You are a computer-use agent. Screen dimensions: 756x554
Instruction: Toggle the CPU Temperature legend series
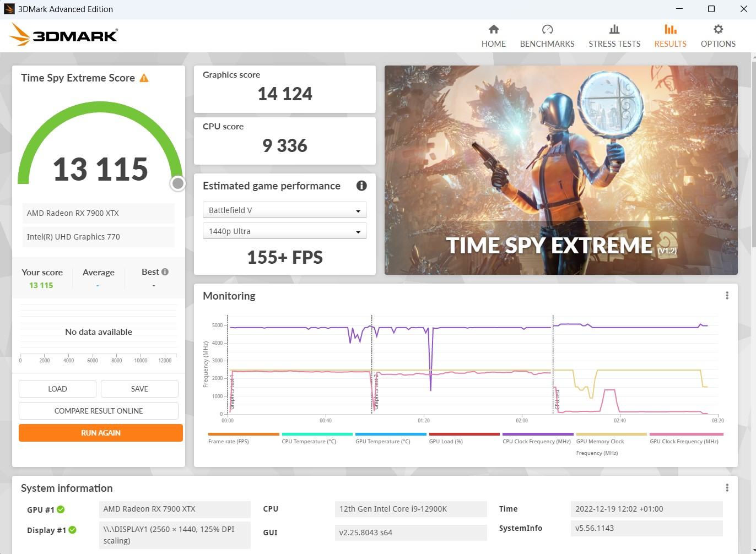click(x=317, y=439)
